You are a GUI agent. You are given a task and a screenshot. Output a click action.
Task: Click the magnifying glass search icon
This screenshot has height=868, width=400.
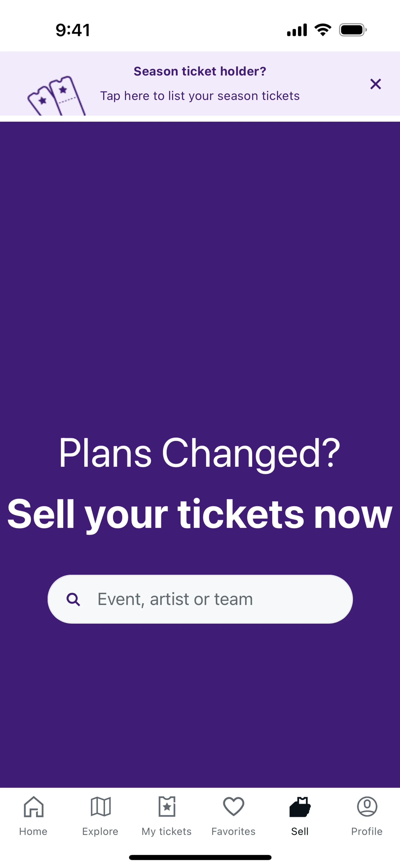point(73,599)
